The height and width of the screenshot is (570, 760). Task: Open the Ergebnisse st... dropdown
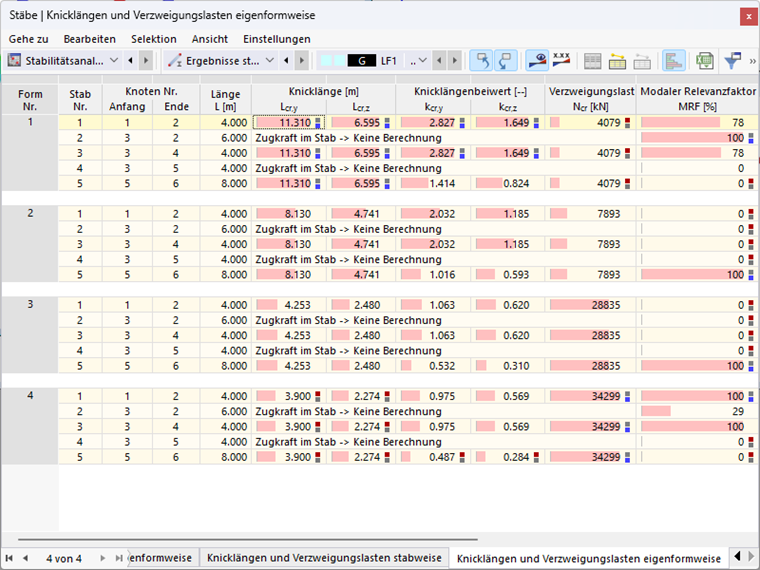(270, 61)
